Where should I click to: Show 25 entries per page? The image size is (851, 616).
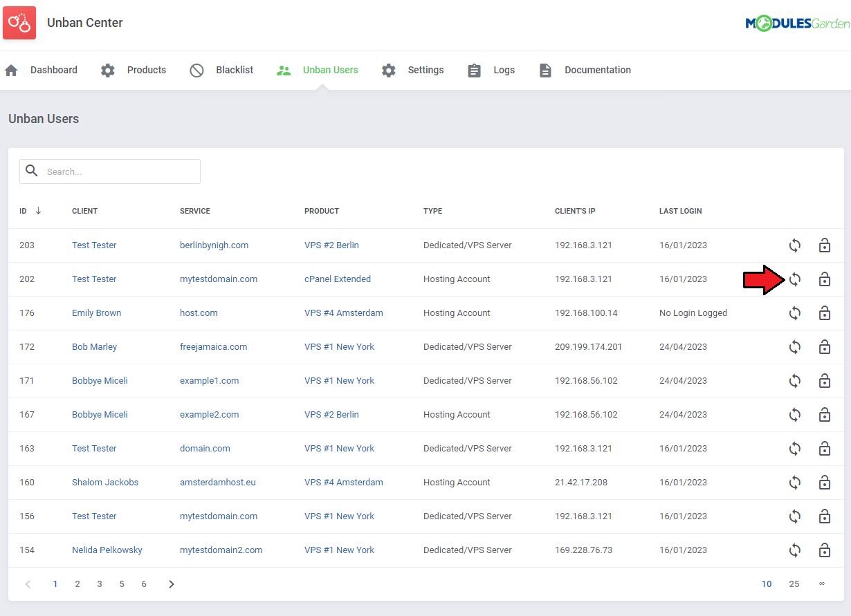point(794,584)
